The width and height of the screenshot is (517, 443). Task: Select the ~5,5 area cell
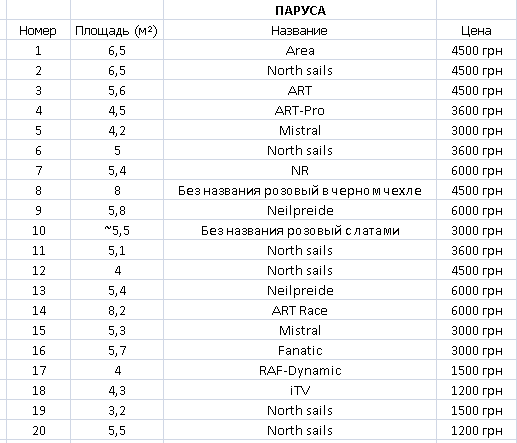pyautogui.click(x=117, y=230)
